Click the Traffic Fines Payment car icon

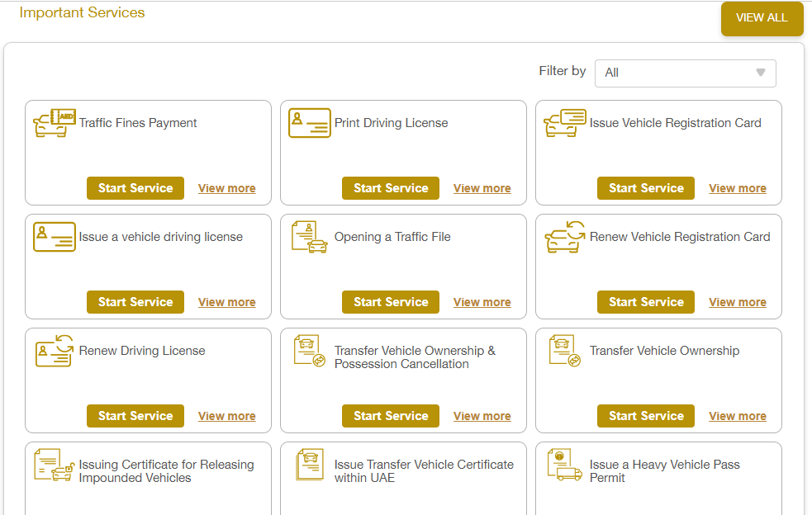click(x=55, y=123)
